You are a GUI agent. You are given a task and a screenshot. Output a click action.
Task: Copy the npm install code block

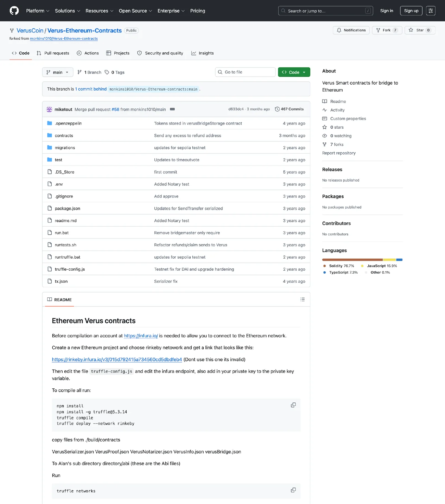point(293,405)
